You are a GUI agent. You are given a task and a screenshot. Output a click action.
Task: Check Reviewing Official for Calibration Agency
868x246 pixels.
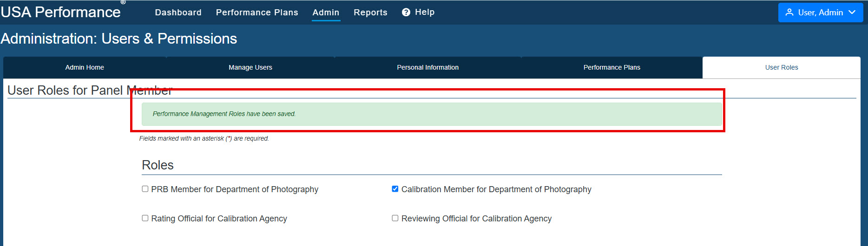tap(395, 218)
